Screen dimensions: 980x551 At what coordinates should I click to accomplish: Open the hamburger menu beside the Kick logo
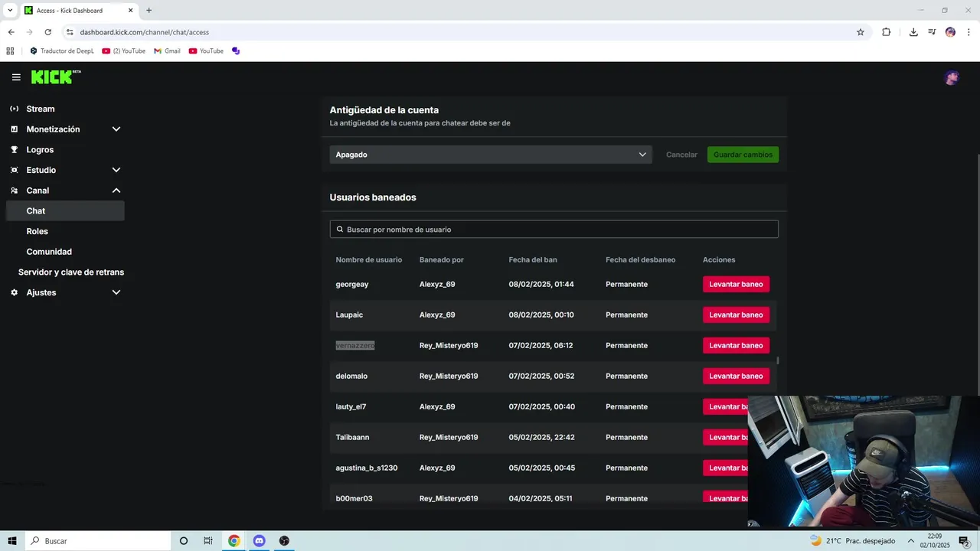coord(16,77)
